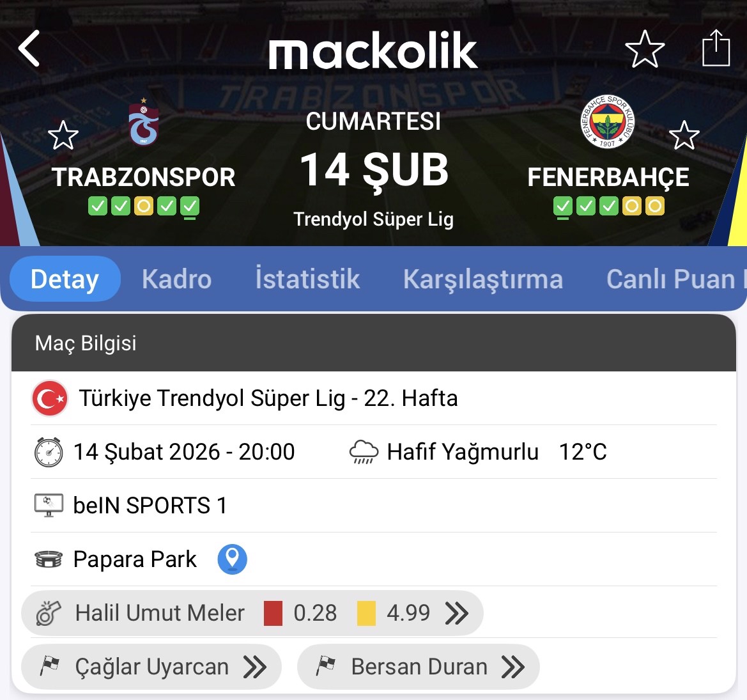This screenshot has width=747, height=700.
Task: Switch to the Kadro tab
Action: (176, 279)
